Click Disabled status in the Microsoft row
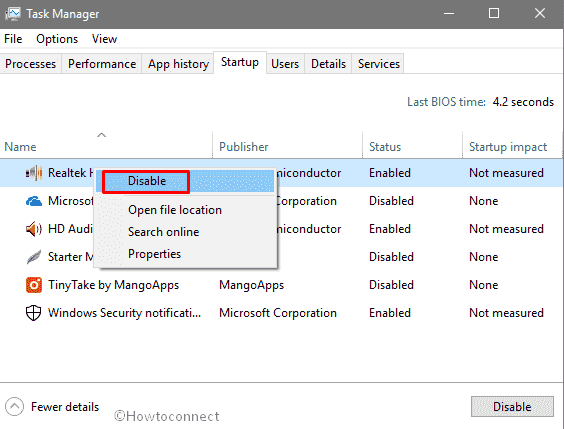Image resolution: width=564 pixels, height=429 pixels. (391, 201)
